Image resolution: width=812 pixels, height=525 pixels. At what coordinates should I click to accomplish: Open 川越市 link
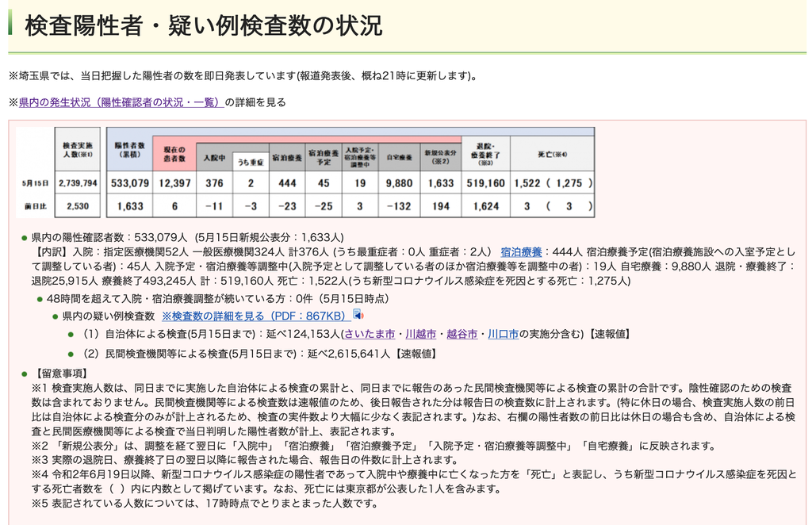(x=420, y=335)
